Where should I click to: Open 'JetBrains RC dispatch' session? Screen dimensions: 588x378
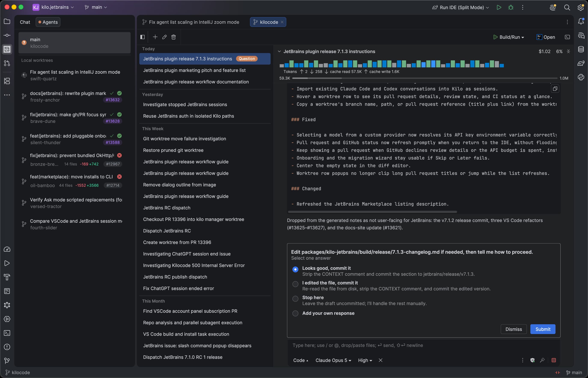(205, 208)
